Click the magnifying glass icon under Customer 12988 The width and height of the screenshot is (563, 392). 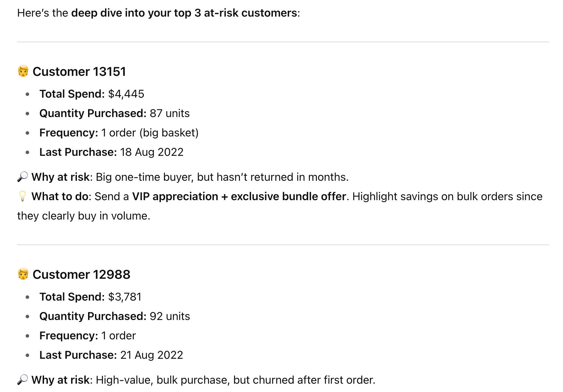(23, 380)
